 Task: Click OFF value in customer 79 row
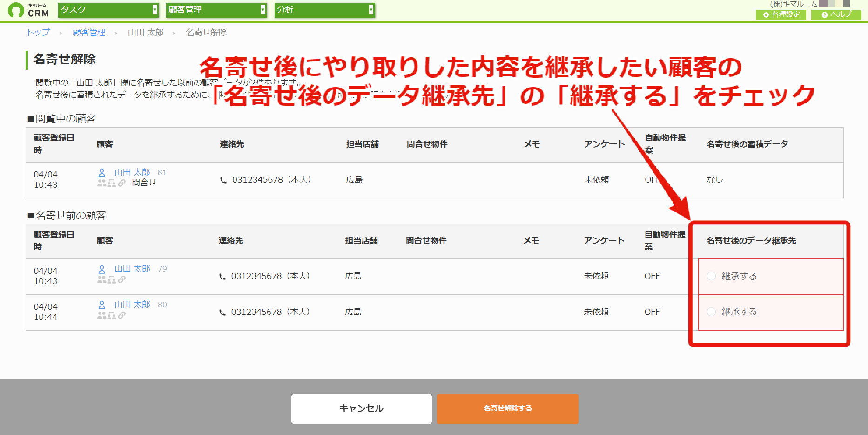(652, 276)
